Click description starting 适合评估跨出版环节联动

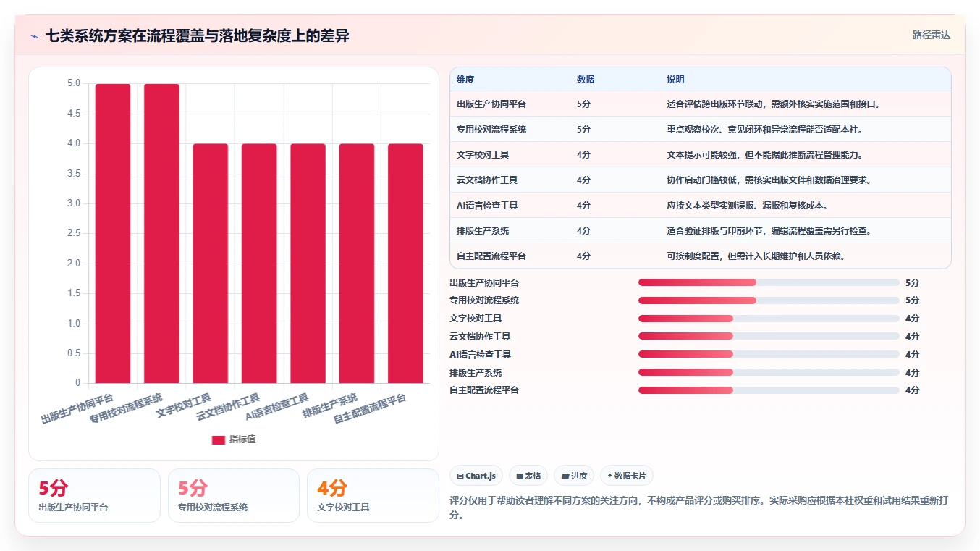[773, 104]
